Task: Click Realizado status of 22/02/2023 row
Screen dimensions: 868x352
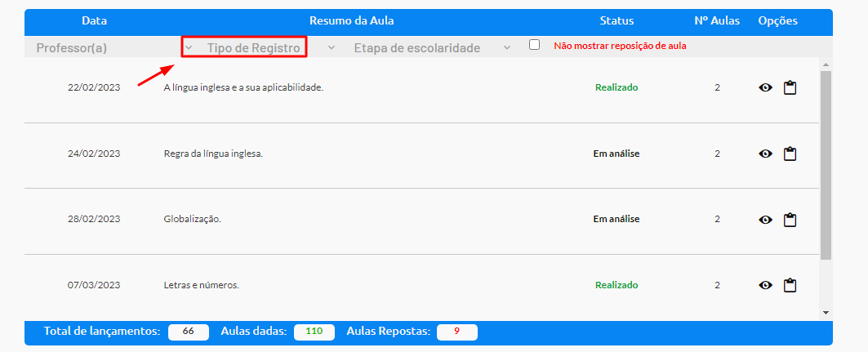Action: pos(617,87)
